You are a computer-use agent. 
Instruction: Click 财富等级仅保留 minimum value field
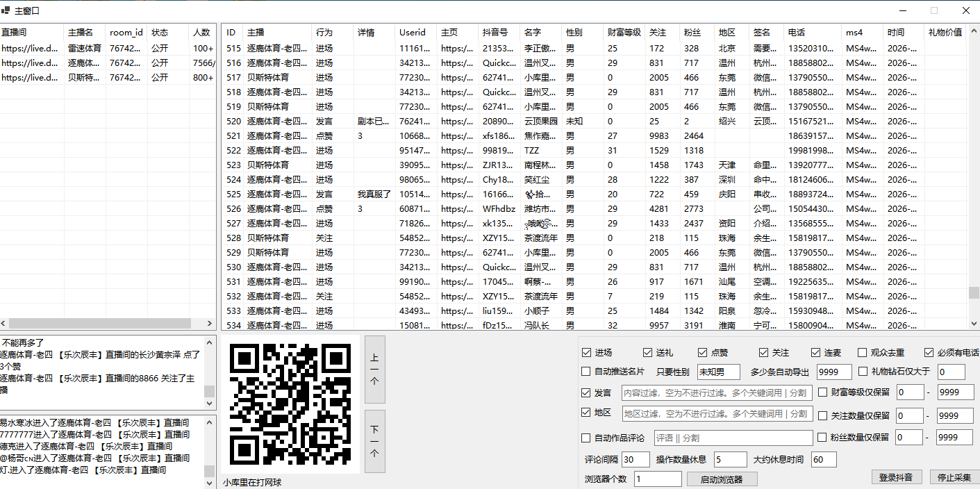[910, 392]
